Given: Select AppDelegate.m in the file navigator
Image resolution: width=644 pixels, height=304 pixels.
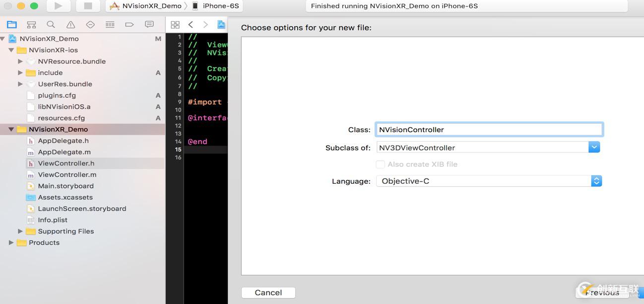Looking at the screenshot, I should tap(64, 152).
